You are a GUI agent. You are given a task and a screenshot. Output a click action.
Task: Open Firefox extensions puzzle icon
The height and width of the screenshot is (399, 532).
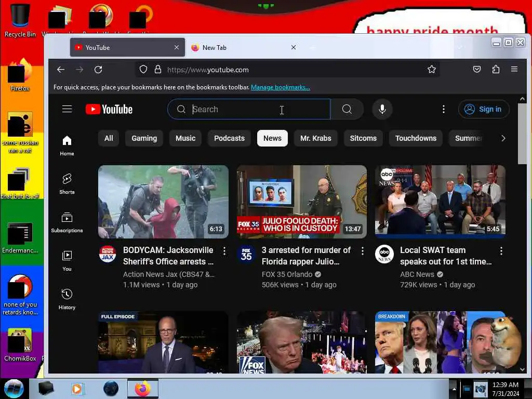[496, 70]
